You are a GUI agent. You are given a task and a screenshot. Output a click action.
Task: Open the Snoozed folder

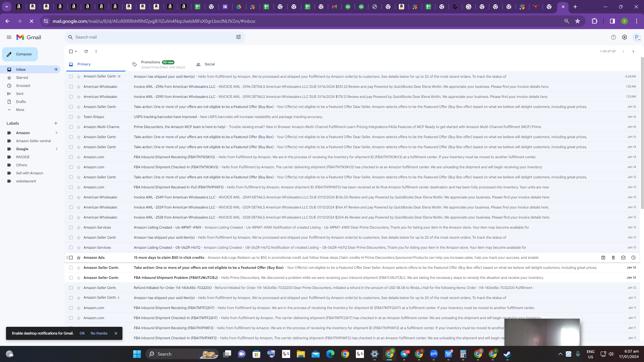click(30, 85)
